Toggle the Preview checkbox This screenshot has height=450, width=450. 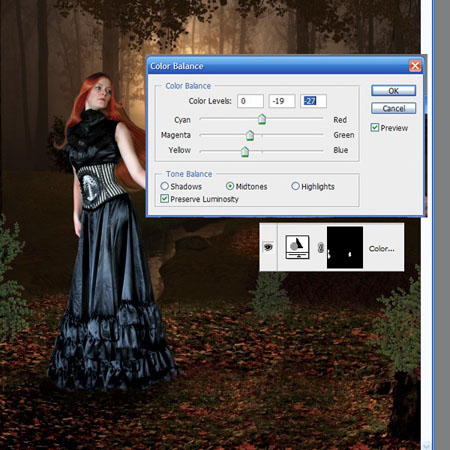pyautogui.click(x=375, y=128)
